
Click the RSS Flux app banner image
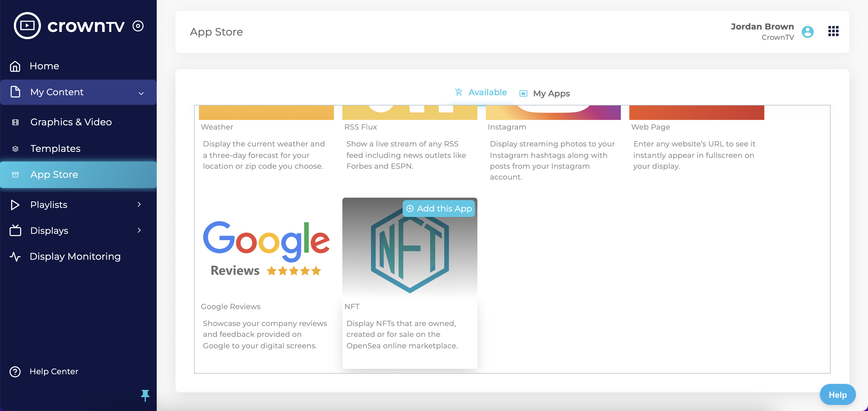tap(410, 112)
